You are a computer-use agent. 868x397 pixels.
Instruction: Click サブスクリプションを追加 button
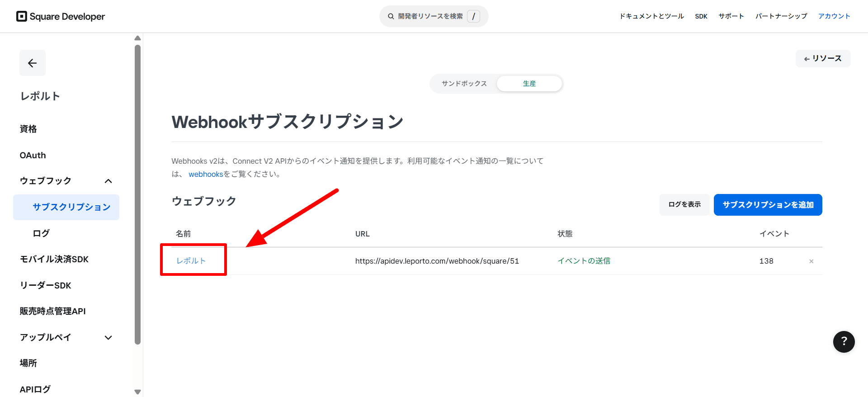[768, 205]
